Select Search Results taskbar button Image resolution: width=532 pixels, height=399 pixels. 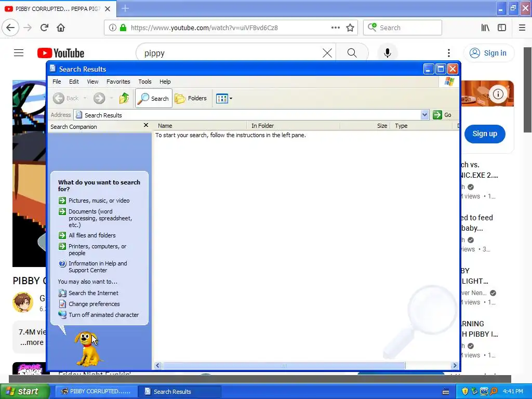coord(180,392)
